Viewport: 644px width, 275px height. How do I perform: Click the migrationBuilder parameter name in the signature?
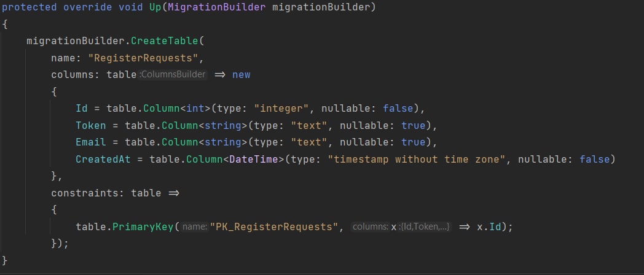(x=320, y=7)
